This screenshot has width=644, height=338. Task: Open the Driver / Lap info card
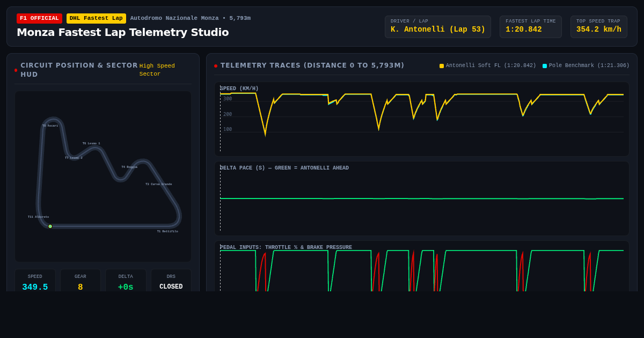click(x=438, y=27)
